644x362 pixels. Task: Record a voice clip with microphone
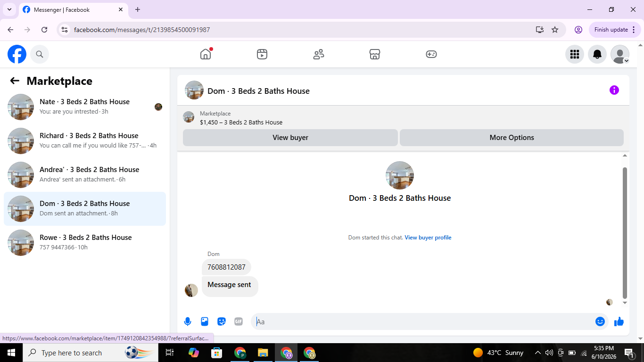(188, 321)
